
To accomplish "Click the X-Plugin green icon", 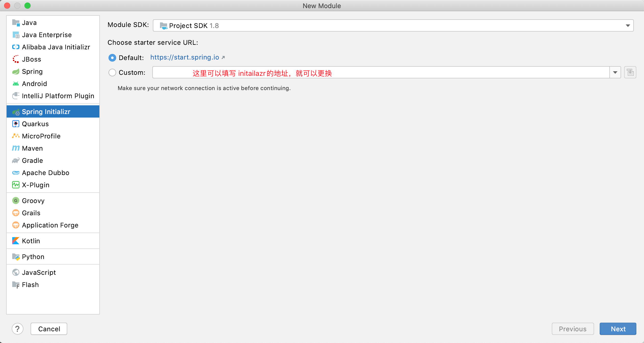I will (x=16, y=185).
